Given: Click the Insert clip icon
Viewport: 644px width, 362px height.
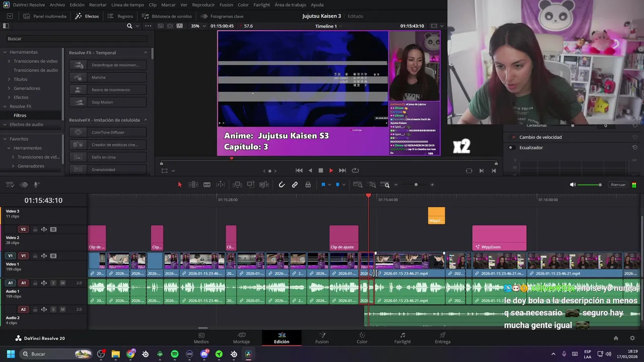Looking at the screenshot, I should coord(237,185).
